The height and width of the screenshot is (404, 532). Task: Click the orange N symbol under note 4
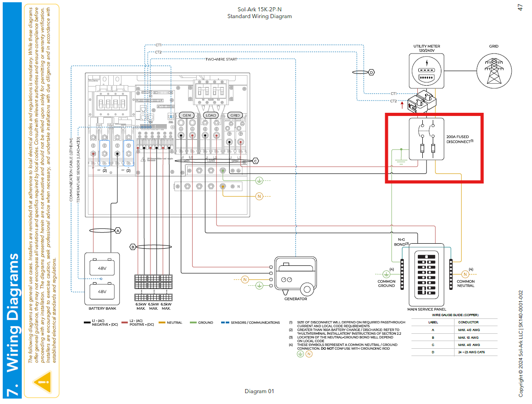coord(309,354)
